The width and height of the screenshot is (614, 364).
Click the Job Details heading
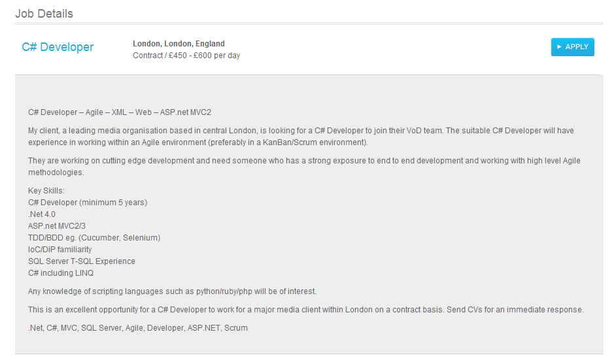pyautogui.click(x=44, y=14)
